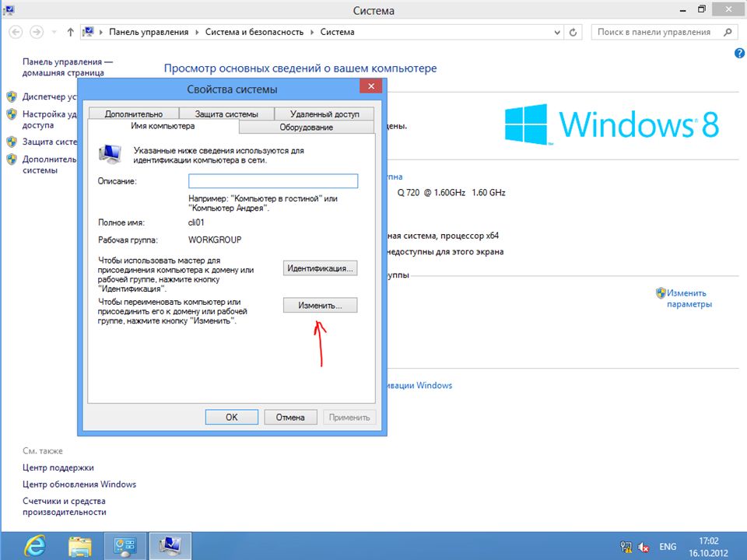Click the forward navigation arrow

click(x=37, y=32)
